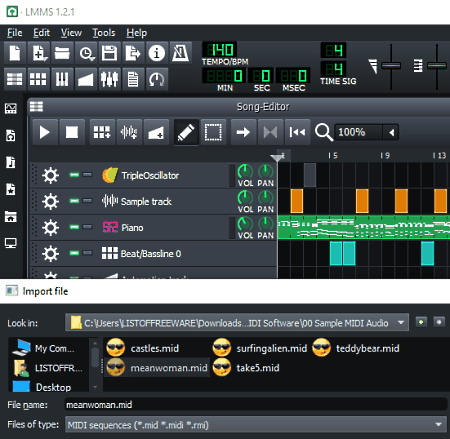Show the Song-Editor window
Screen dimensions: 450x439
click(x=15, y=79)
